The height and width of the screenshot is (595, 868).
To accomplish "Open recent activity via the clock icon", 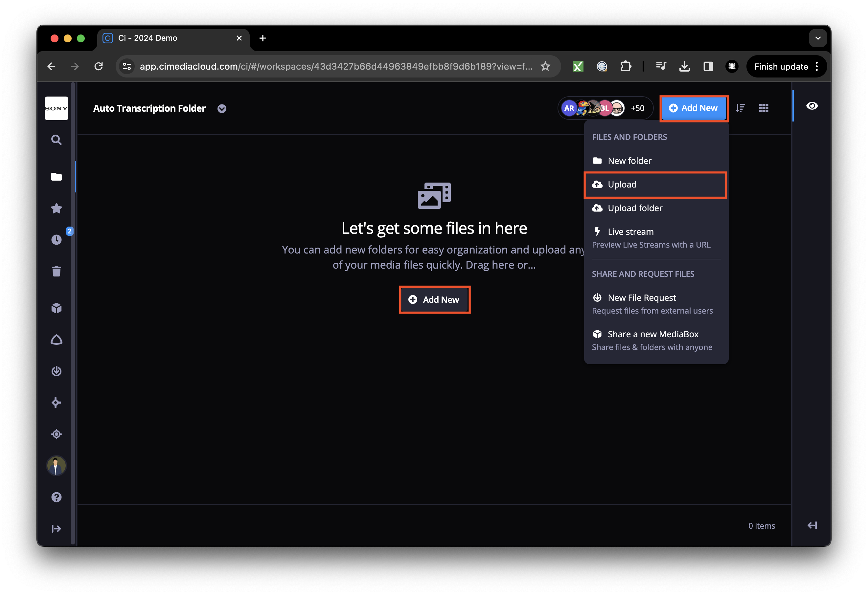I will click(57, 240).
